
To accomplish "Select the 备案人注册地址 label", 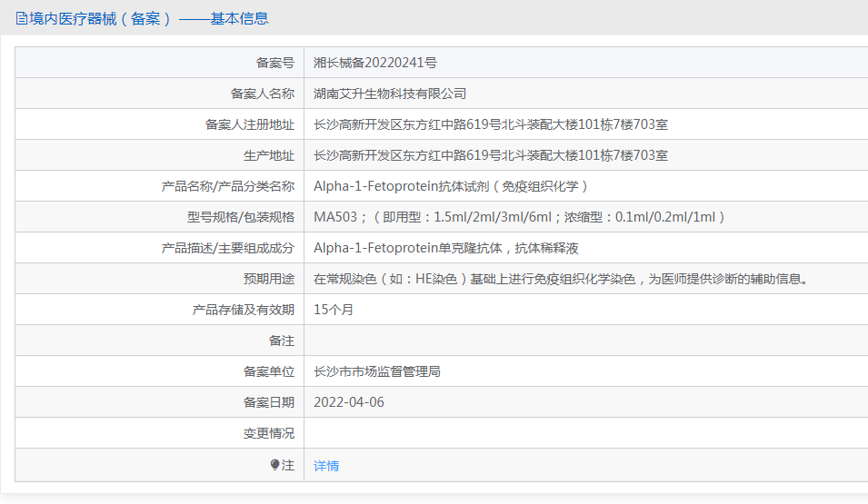I will [x=250, y=124].
